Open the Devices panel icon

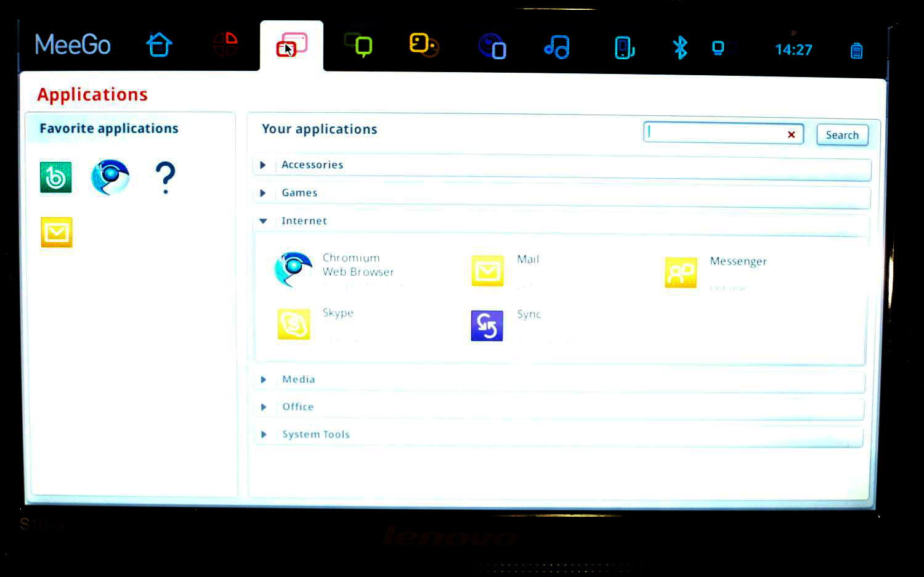point(624,48)
